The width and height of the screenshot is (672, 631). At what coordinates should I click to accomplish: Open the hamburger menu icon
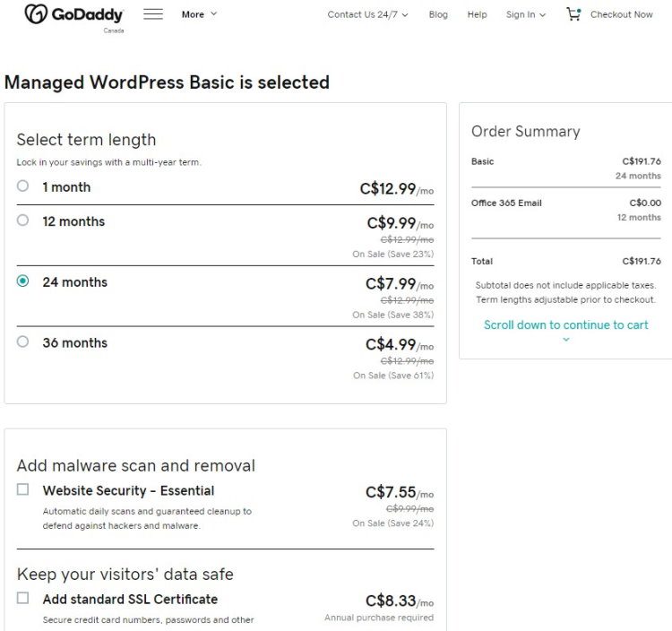pos(153,14)
